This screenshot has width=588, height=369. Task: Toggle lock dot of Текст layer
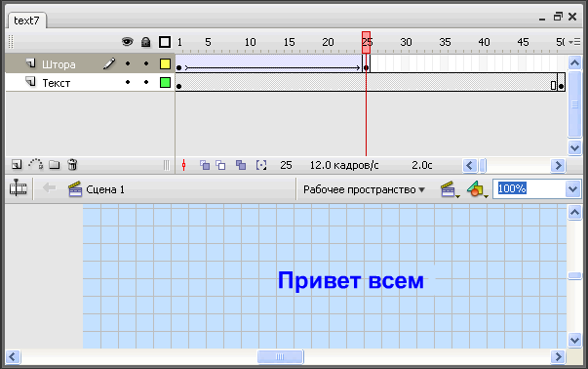point(146,82)
